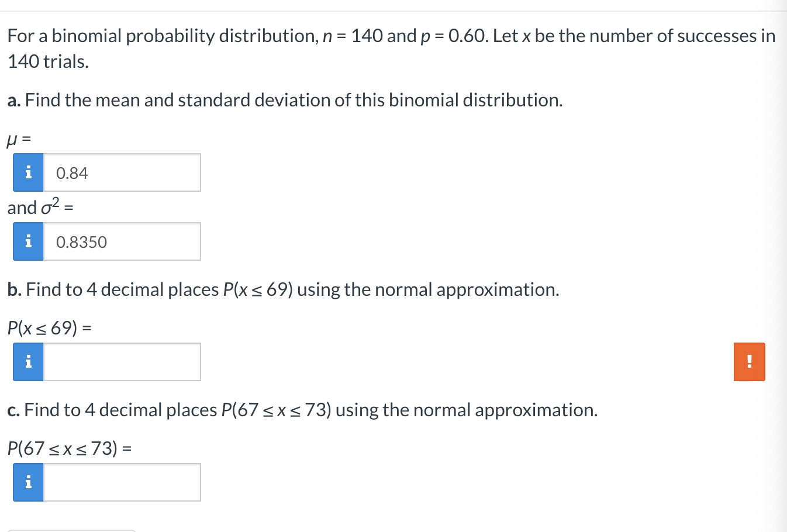Image resolution: width=787 pixels, height=532 pixels.
Task: Open the info tooltip for the P(67 ≤ x ≤ 73) answer
Action: tap(27, 482)
